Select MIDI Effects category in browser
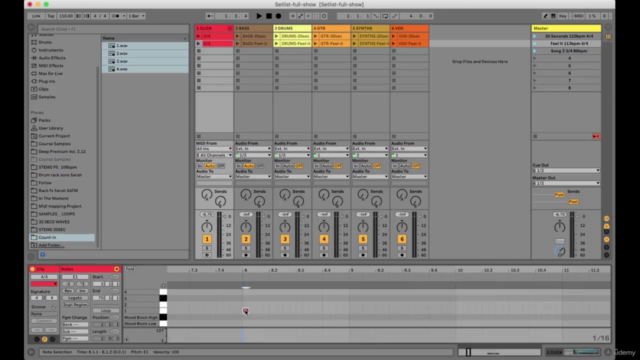This screenshot has height=360, width=640. pos(51,66)
